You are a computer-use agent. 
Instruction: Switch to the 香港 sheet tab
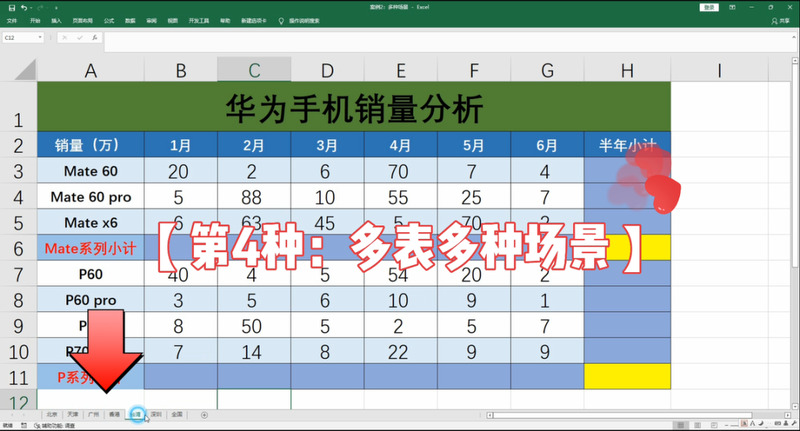tap(115, 415)
